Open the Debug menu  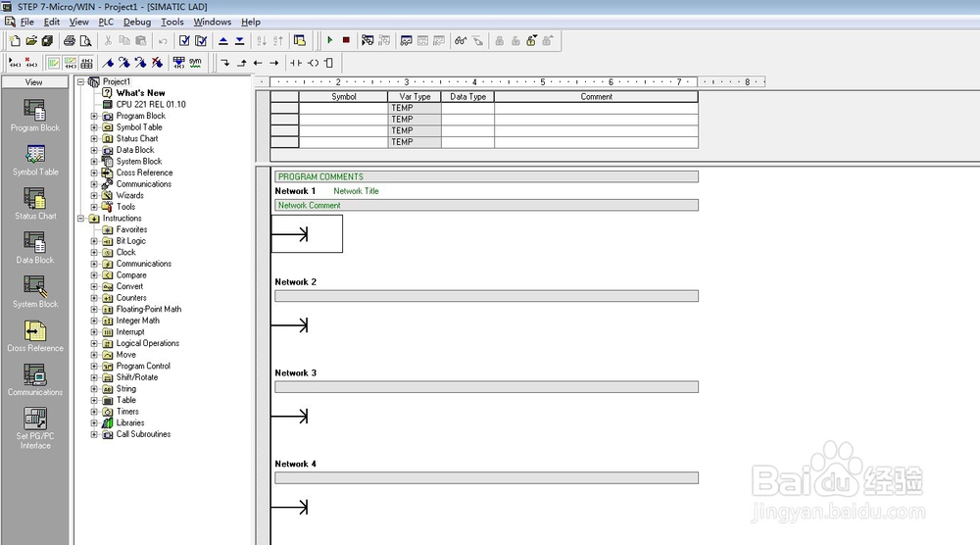137,22
